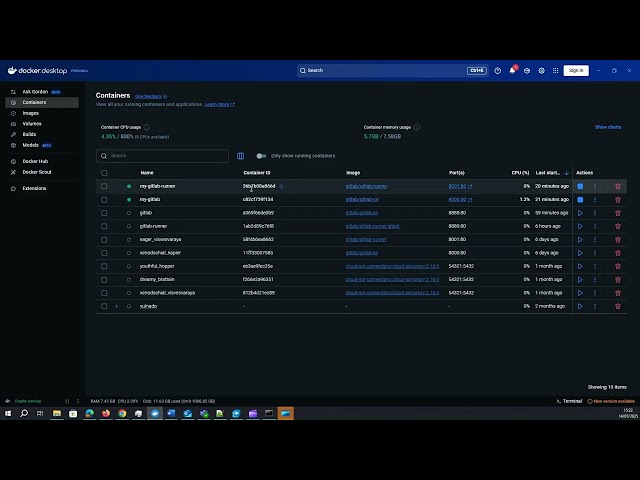Open more actions for youthful_hopper
Screen dimensions: 640x480
tap(595, 266)
